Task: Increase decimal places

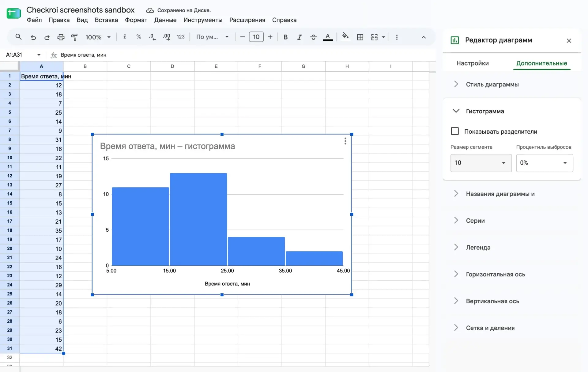Action: 166,37
